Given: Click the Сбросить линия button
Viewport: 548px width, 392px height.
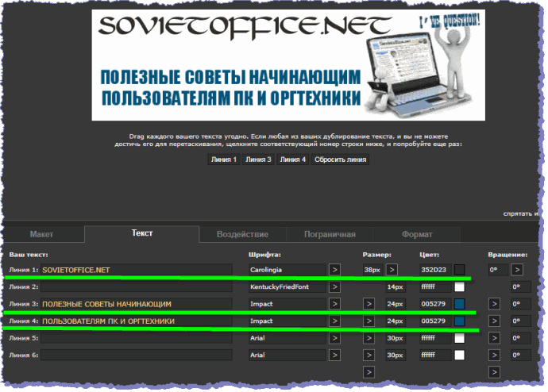Looking at the screenshot, I should pyautogui.click(x=340, y=159).
